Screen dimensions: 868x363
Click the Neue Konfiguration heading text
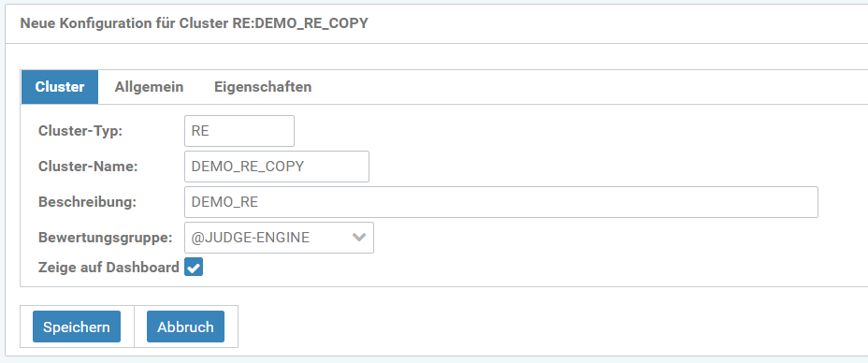click(194, 23)
